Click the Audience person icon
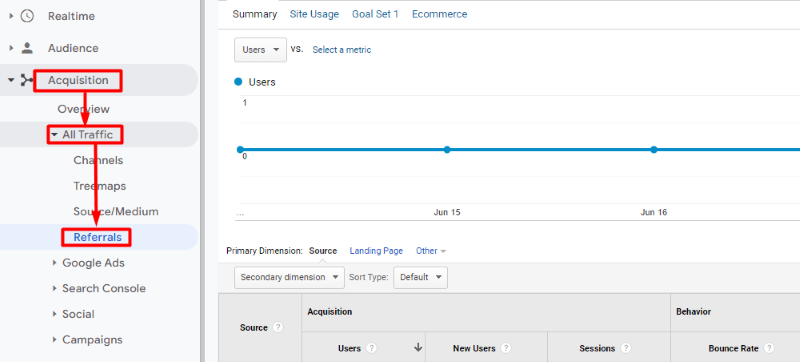The width and height of the screenshot is (800, 362). (27, 48)
